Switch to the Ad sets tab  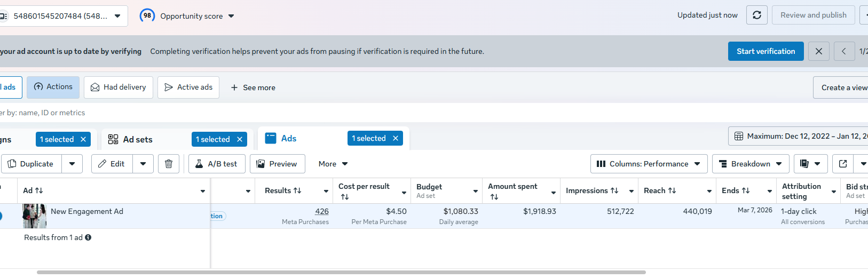point(138,139)
